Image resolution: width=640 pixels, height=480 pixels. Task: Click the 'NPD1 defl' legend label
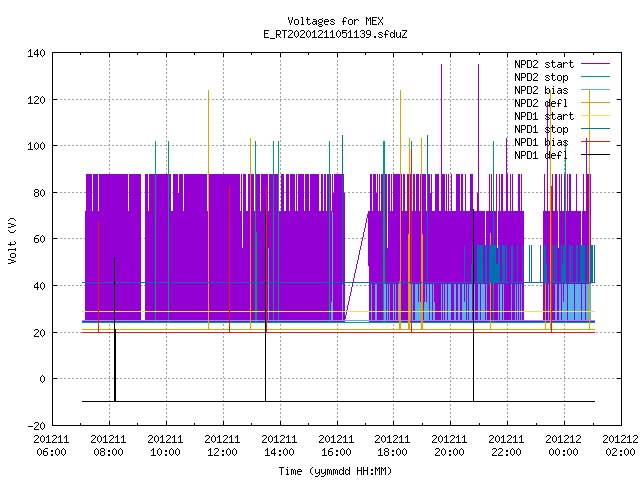point(541,156)
